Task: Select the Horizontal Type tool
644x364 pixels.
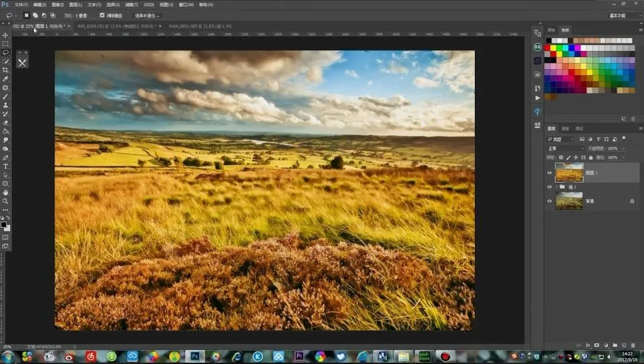Action: [5, 166]
